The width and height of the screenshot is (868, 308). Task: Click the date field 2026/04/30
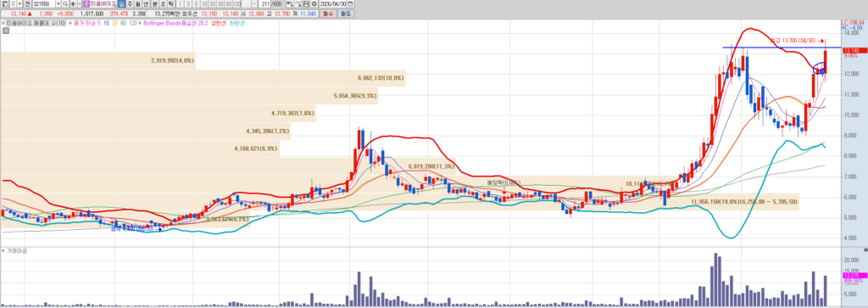click(332, 4)
